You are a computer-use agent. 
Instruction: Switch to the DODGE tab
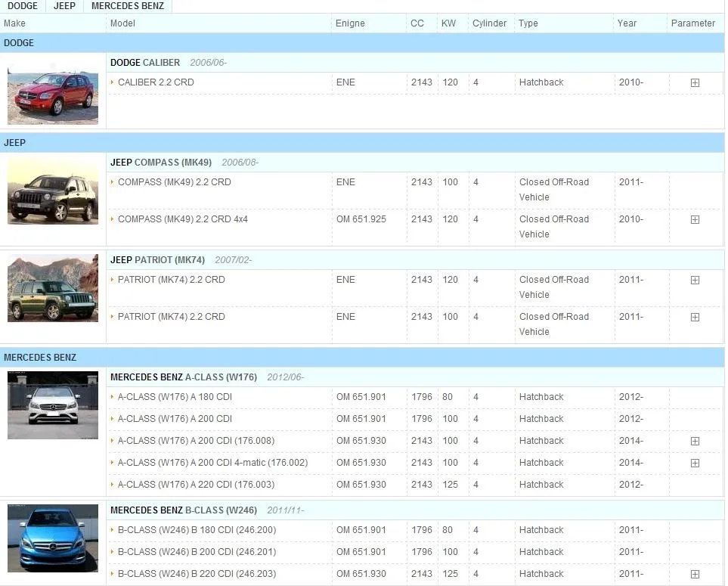pyautogui.click(x=23, y=6)
